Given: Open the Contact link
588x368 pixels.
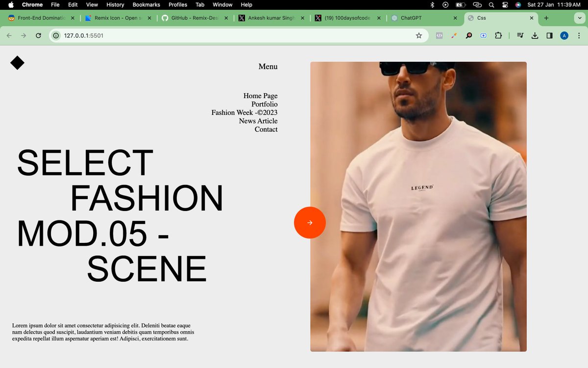Looking at the screenshot, I should [266, 130].
